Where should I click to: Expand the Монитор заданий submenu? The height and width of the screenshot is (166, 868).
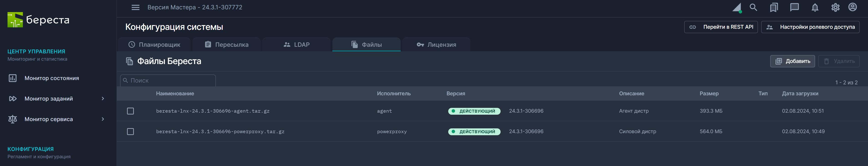click(x=103, y=99)
